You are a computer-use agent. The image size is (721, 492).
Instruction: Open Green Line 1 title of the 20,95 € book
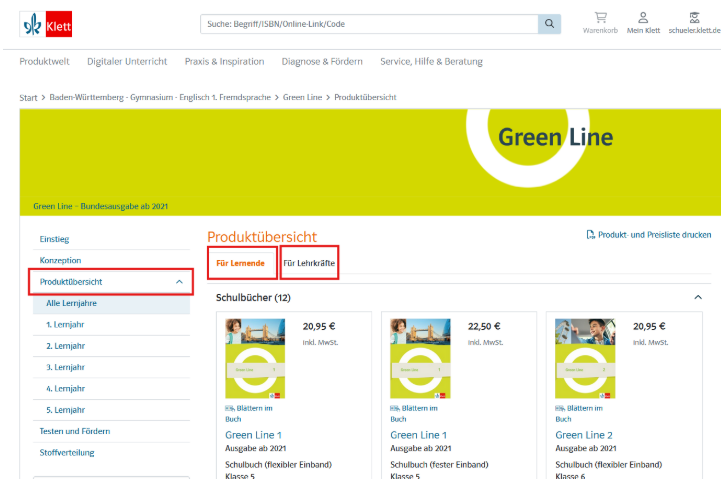(x=253, y=435)
